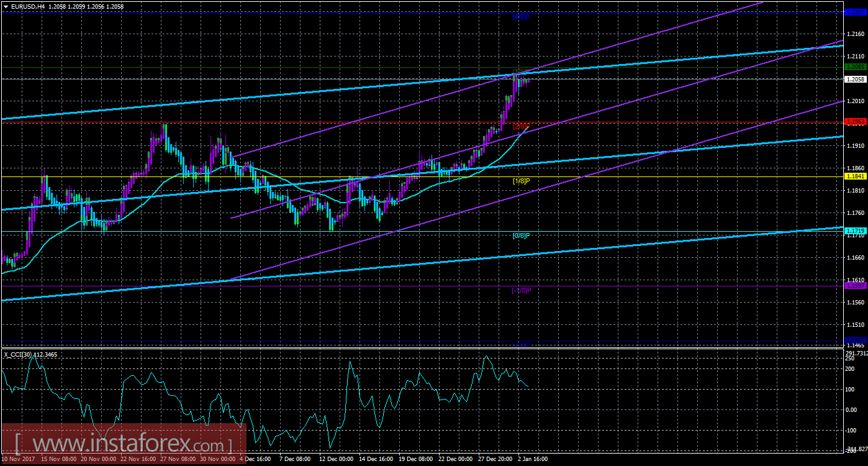Click the green 1.2085 price tag
The height and width of the screenshot is (466, 868).
coord(855,67)
